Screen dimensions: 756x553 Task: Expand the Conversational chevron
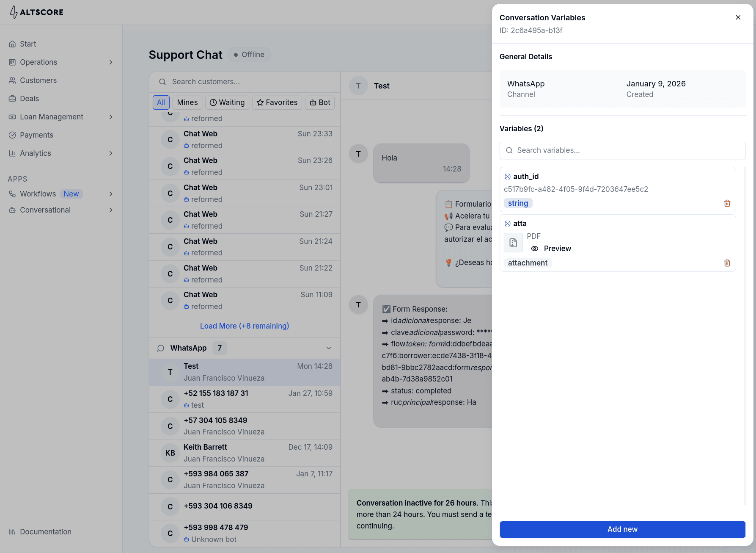tap(111, 210)
